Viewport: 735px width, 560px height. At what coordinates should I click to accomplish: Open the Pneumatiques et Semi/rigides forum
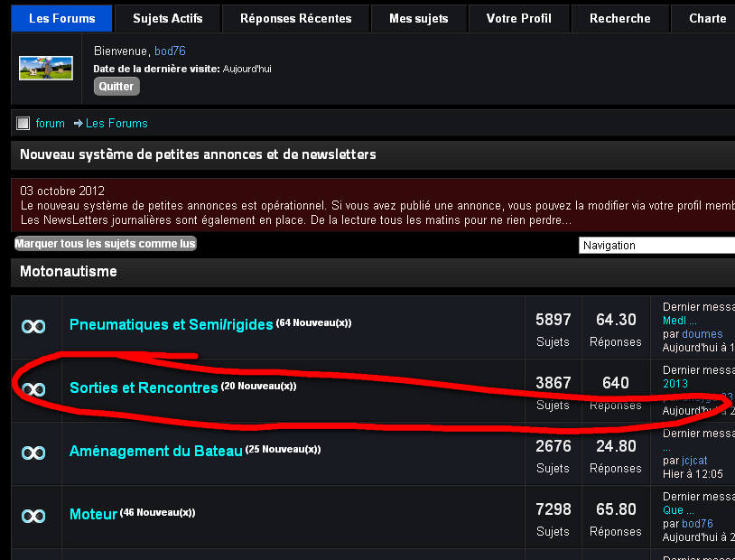171,325
